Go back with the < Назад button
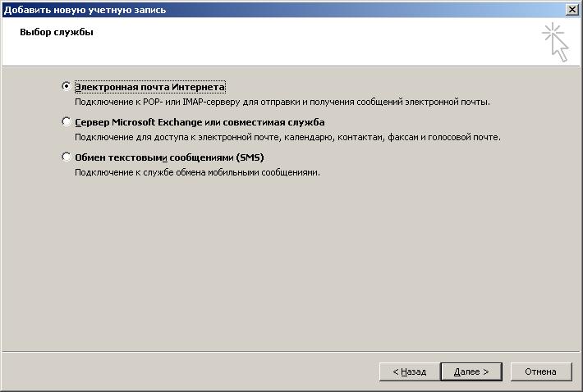 (x=410, y=371)
